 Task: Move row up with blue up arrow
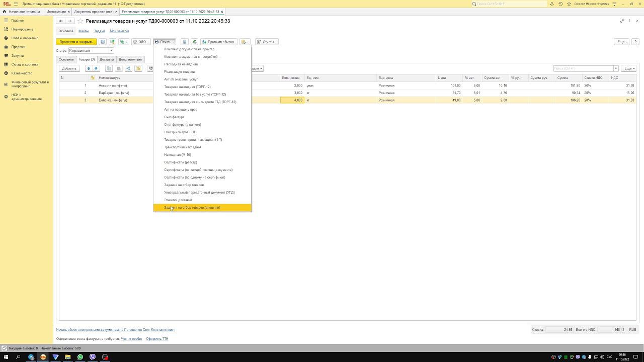[89, 68]
